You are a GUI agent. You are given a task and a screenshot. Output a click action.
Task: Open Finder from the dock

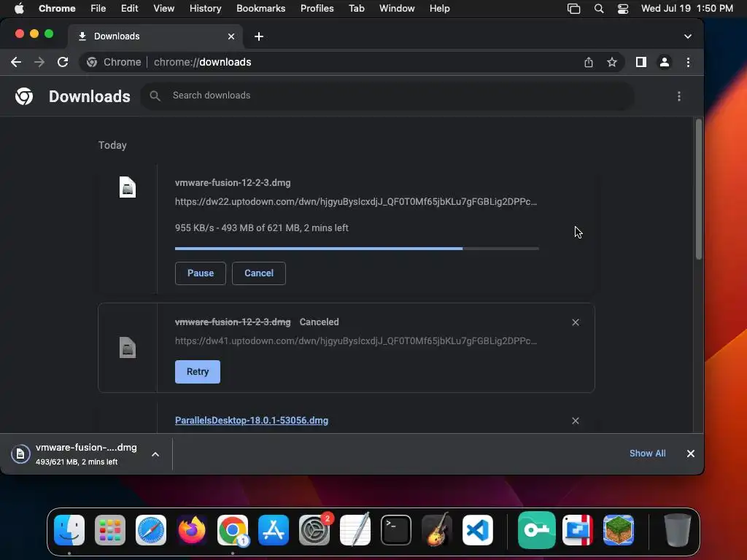69,530
